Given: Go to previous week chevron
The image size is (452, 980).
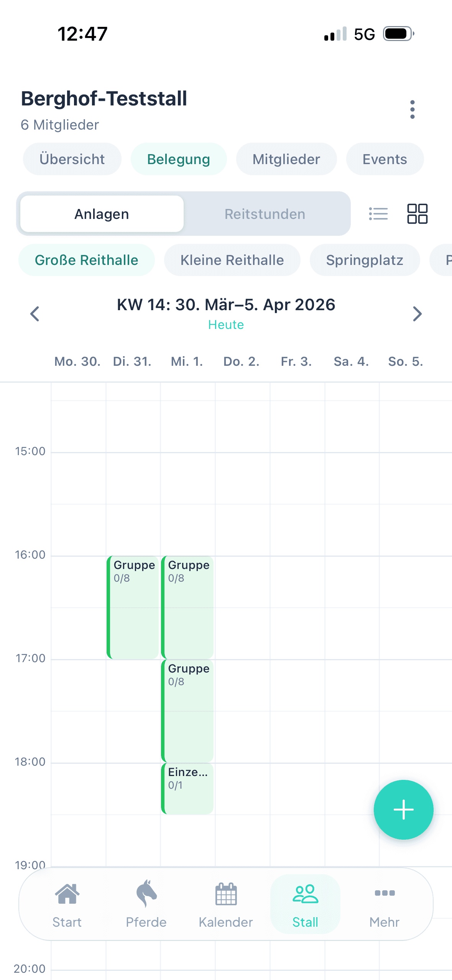Looking at the screenshot, I should [x=35, y=314].
